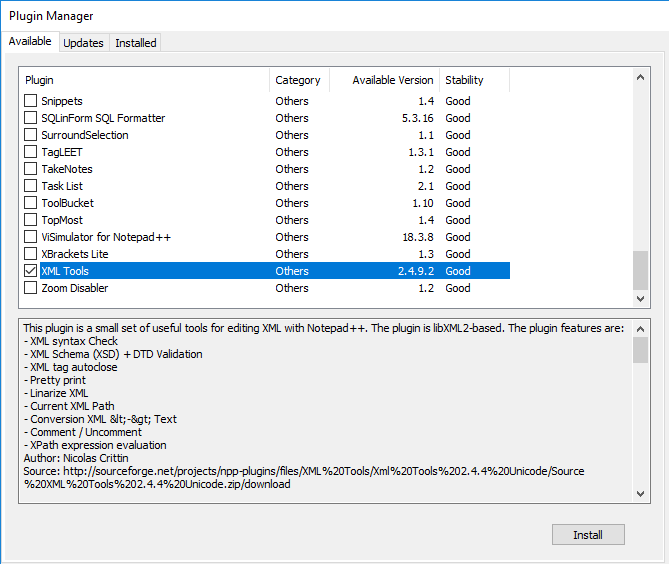Click version 2.4.9.2 of XML Tools

tap(416, 271)
